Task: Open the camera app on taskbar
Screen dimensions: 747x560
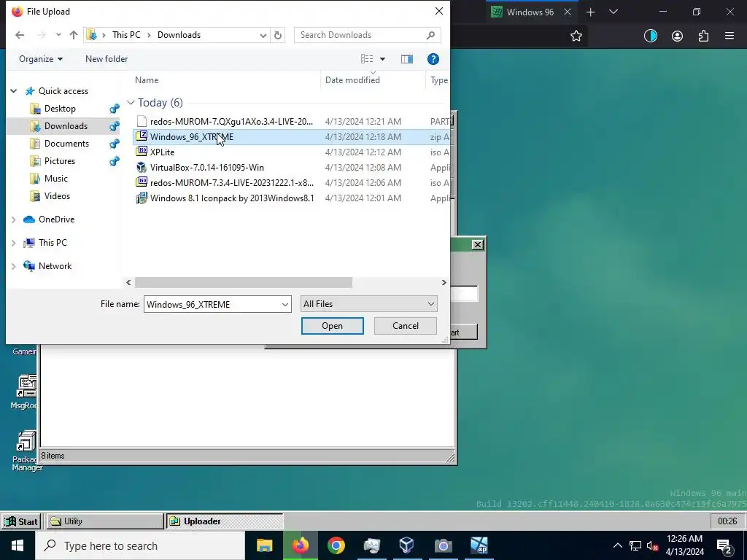Action: (443, 545)
